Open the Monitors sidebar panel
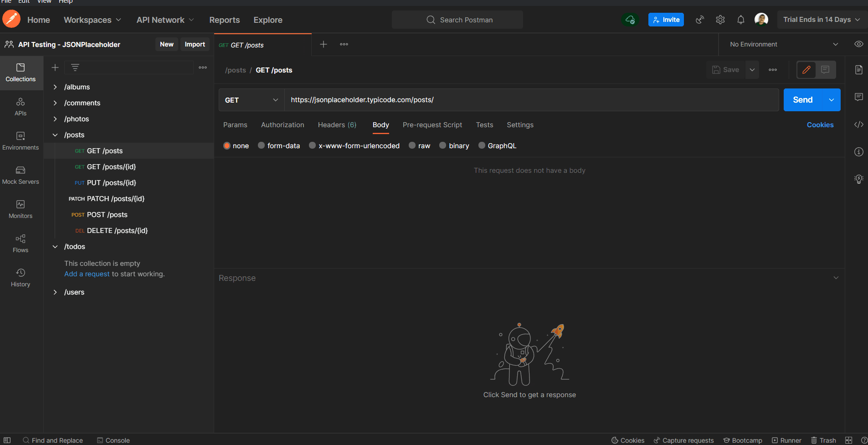This screenshot has width=868, height=445. [x=21, y=209]
